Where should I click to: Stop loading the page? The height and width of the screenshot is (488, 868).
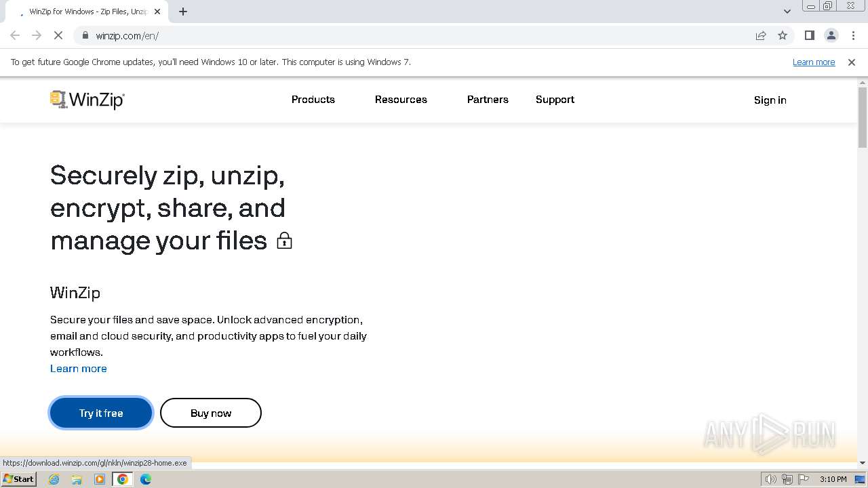tap(58, 35)
